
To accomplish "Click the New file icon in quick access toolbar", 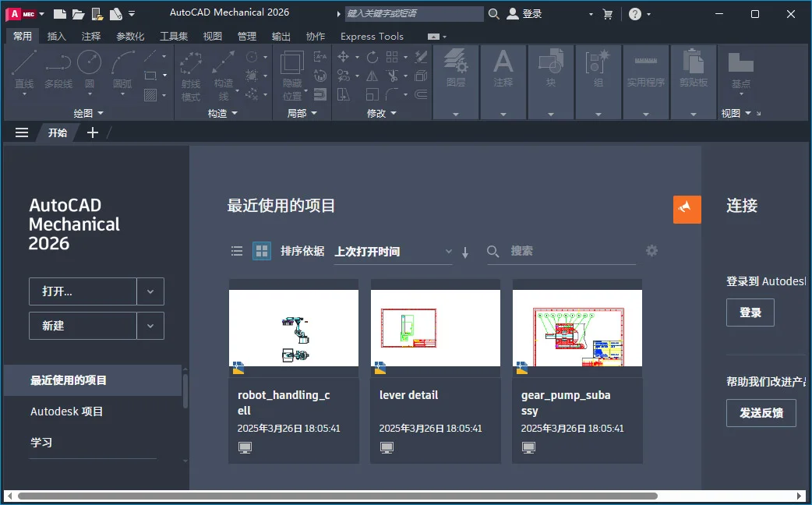I will [x=60, y=14].
